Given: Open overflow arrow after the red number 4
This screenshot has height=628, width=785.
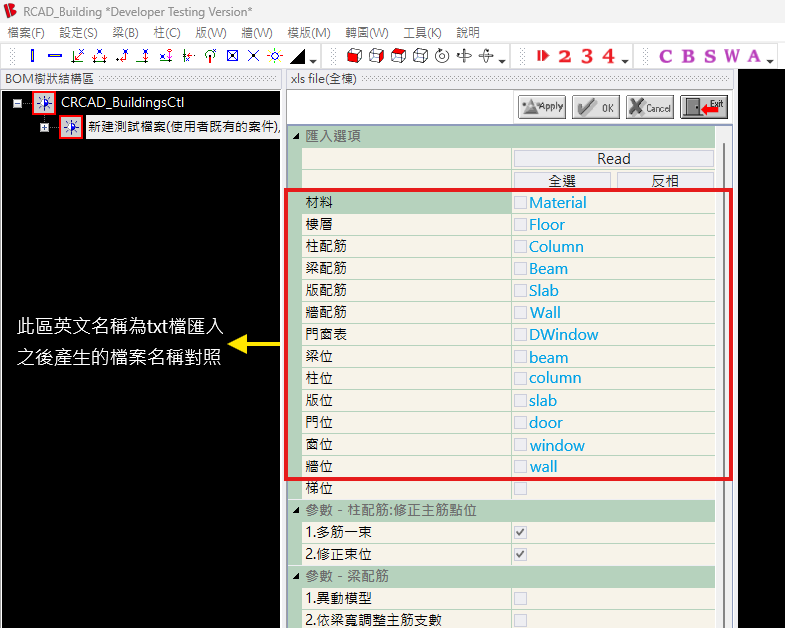Looking at the screenshot, I should (x=625, y=61).
